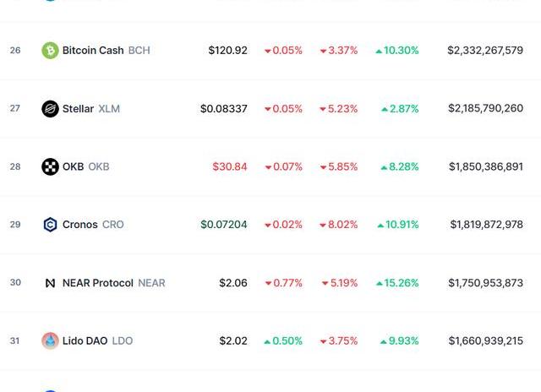This screenshot has width=541, height=392.
Task: Click the NEAR Protocol logo icon
Action: 50,283
